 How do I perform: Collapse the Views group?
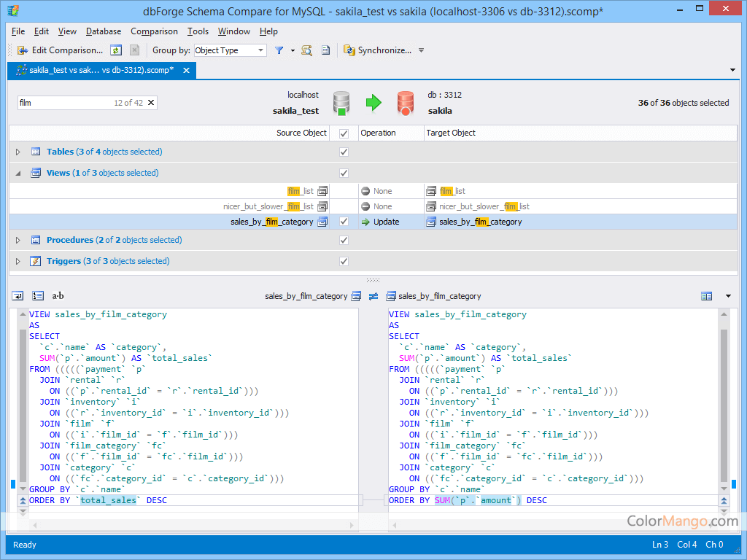(18, 173)
